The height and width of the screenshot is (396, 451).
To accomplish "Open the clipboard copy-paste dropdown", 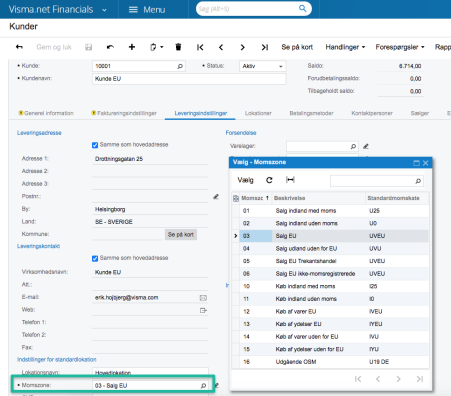I will (x=156, y=47).
